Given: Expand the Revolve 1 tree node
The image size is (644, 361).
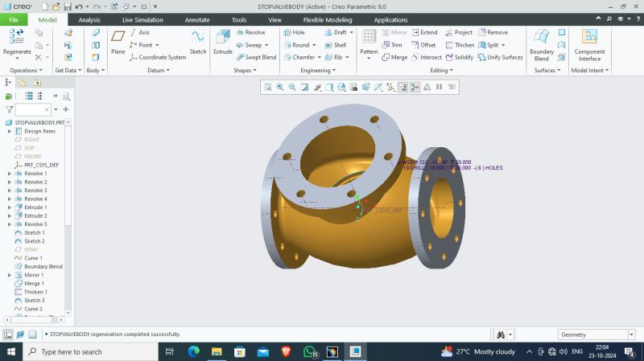Looking at the screenshot, I should click(x=10, y=174).
